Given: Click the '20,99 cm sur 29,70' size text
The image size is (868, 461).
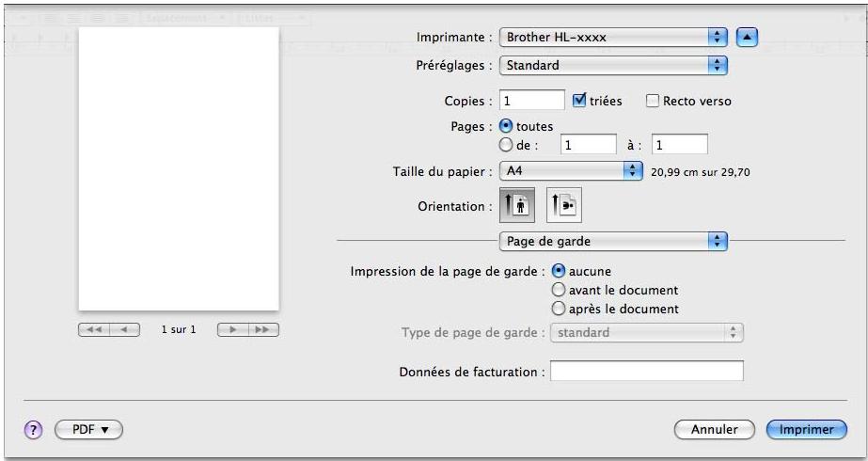Looking at the screenshot, I should pos(701,172).
